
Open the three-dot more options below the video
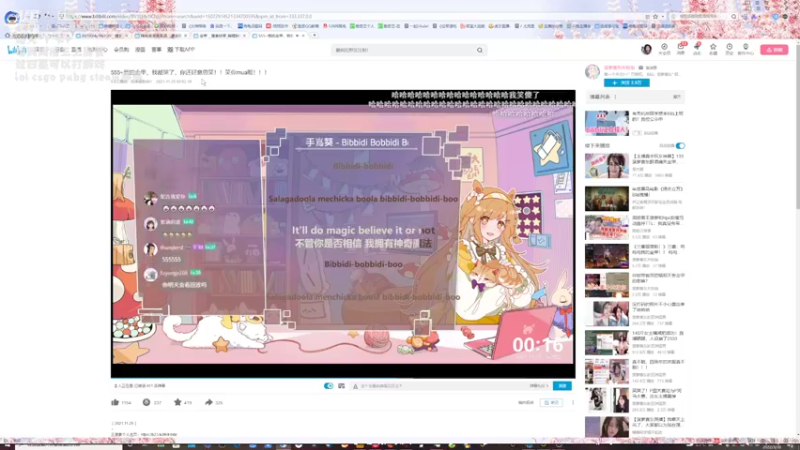point(573,403)
